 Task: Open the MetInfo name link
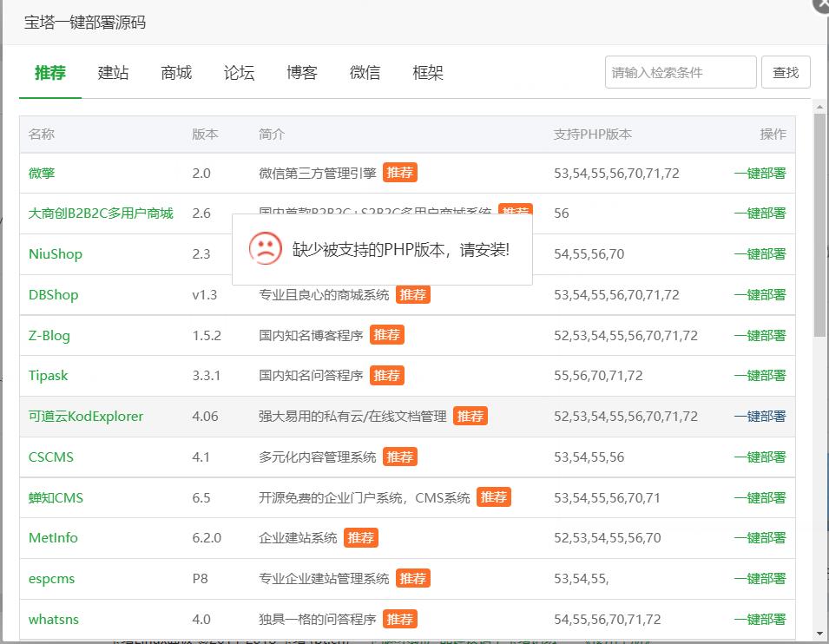53,538
